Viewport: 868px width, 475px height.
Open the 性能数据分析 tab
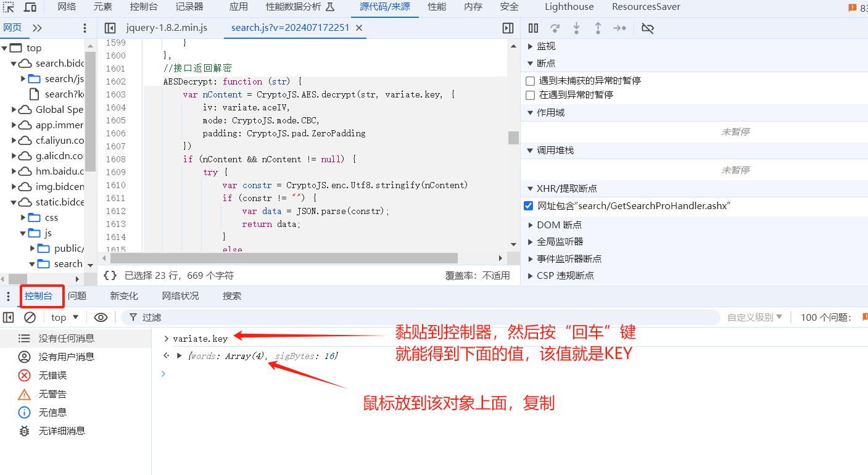(300, 7)
